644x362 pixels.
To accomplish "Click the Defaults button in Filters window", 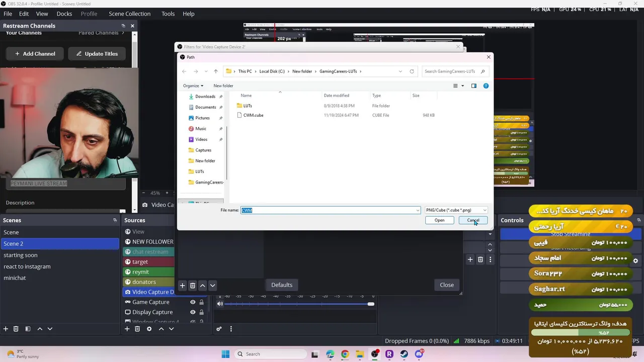I will pos(282,285).
